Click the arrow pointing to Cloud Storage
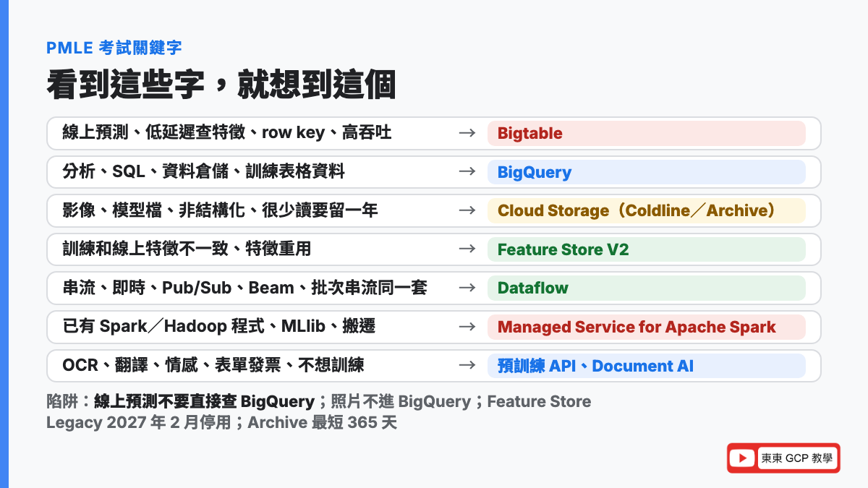Screen dimensions: 868x488 tap(467, 210)
